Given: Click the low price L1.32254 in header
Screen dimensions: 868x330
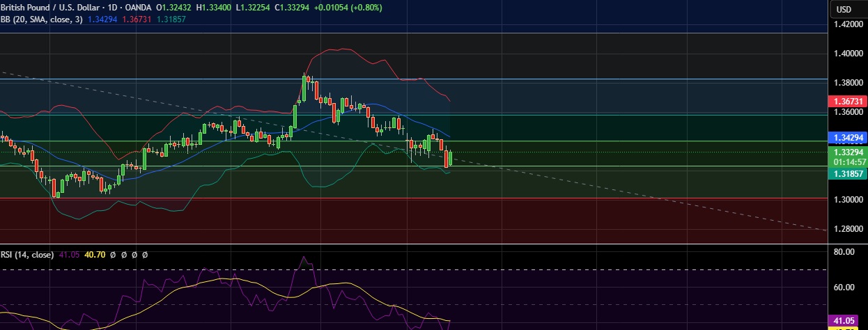Looking at the screenshot, I should [253, 8].
